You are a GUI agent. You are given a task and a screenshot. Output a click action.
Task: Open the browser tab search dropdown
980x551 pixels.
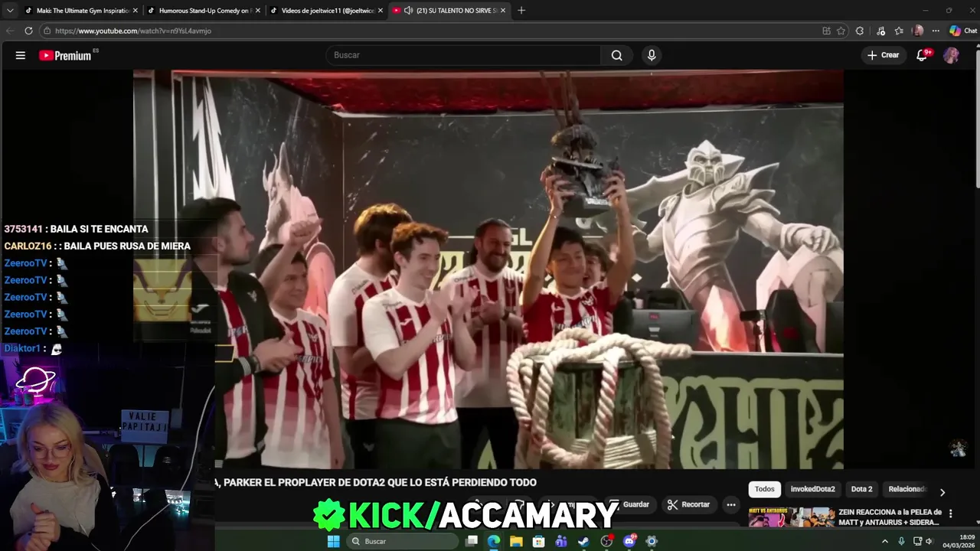[10, 10]
